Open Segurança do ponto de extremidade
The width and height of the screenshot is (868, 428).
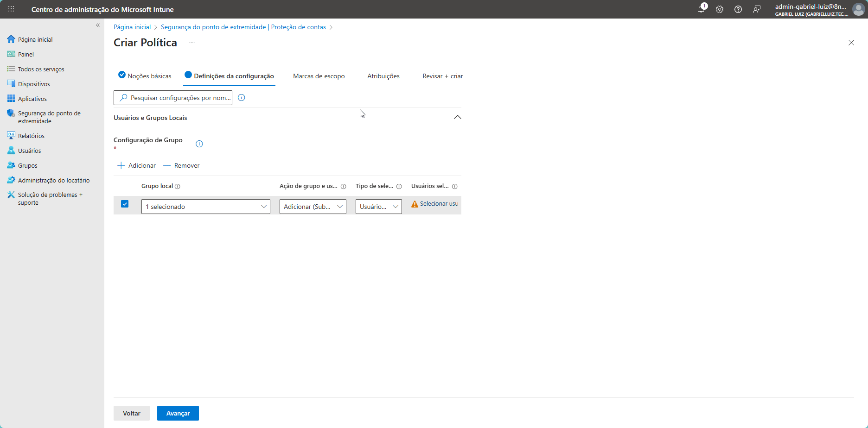pos(49,117)
